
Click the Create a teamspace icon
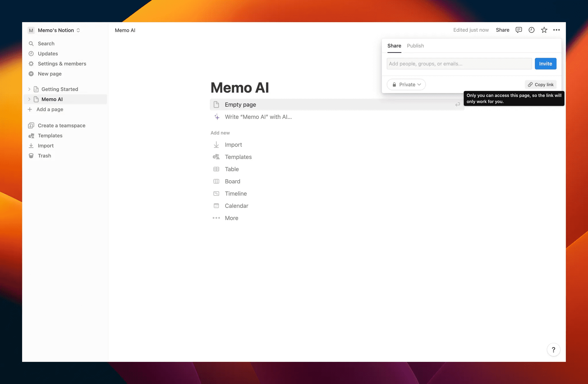tap(31, 125)
